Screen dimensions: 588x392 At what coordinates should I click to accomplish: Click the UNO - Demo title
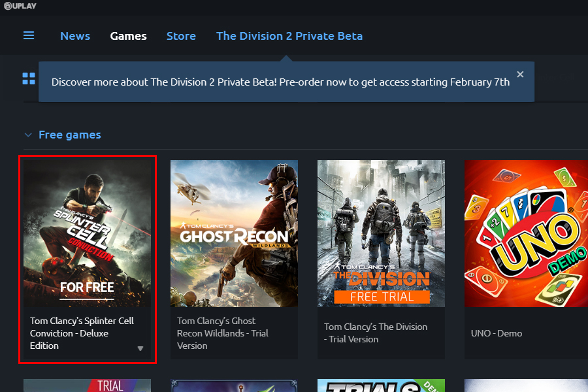point(497,333)
